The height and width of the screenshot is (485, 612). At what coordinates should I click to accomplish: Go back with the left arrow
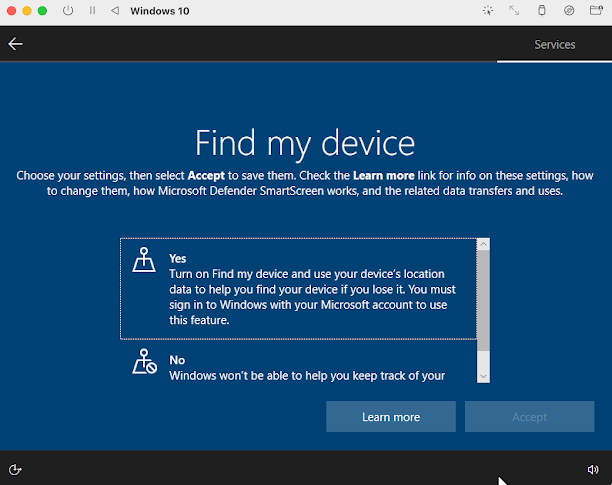[x=15, y=44]
